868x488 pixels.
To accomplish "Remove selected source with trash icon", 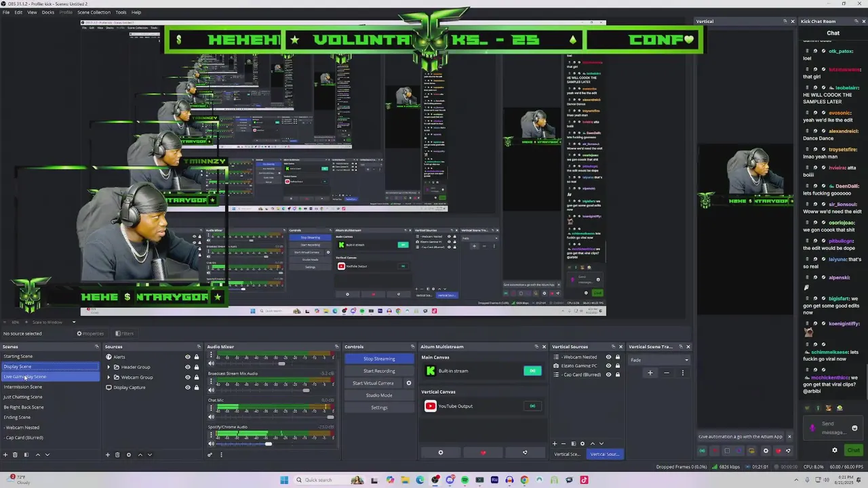I will 117,455.
